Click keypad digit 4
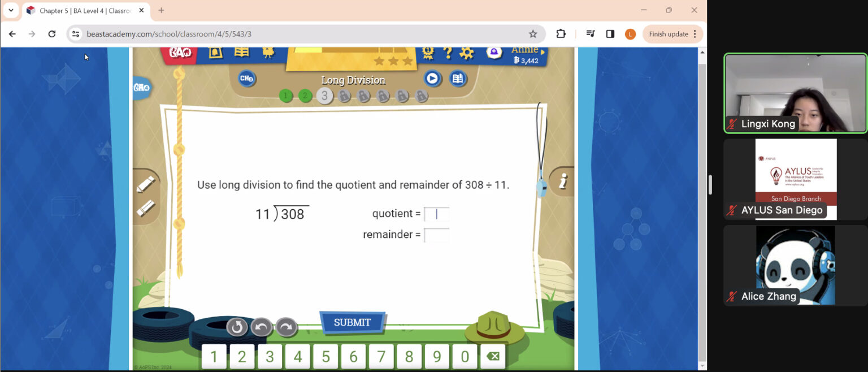 click(x=298, y=356)
